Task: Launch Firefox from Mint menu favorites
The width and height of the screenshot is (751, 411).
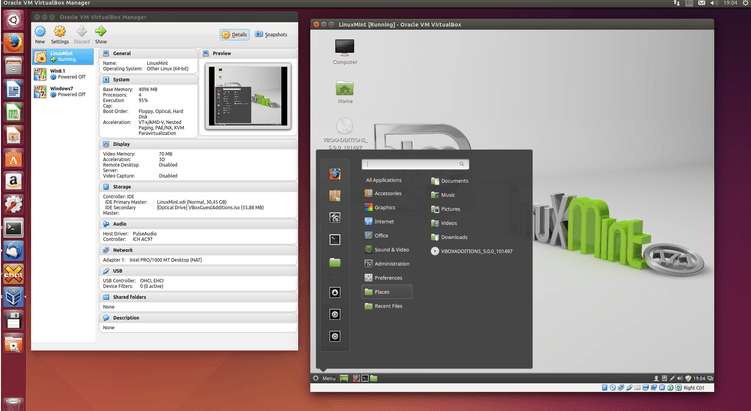Action: click(x=335, y=173)
